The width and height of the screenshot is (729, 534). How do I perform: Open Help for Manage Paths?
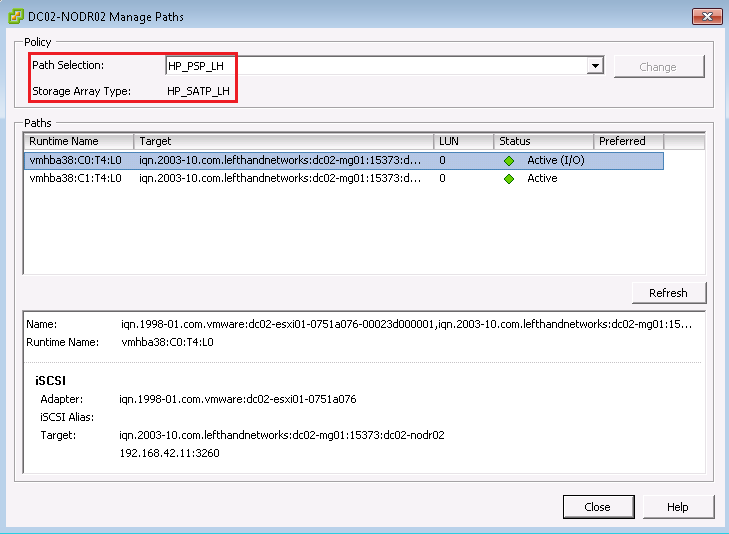coord(678,507)
